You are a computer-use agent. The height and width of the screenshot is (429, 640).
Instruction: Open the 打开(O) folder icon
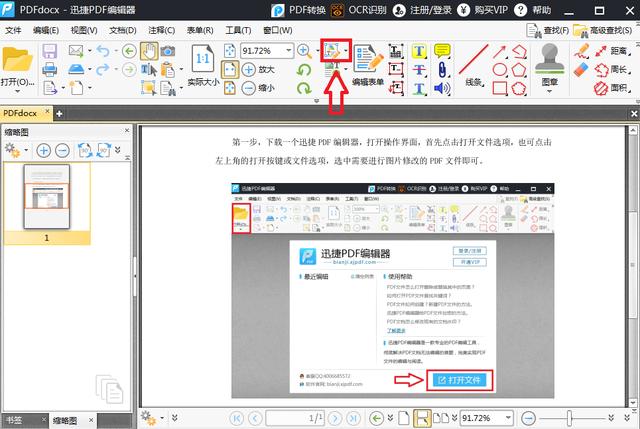pyautogui.click(x=17, y=59)
